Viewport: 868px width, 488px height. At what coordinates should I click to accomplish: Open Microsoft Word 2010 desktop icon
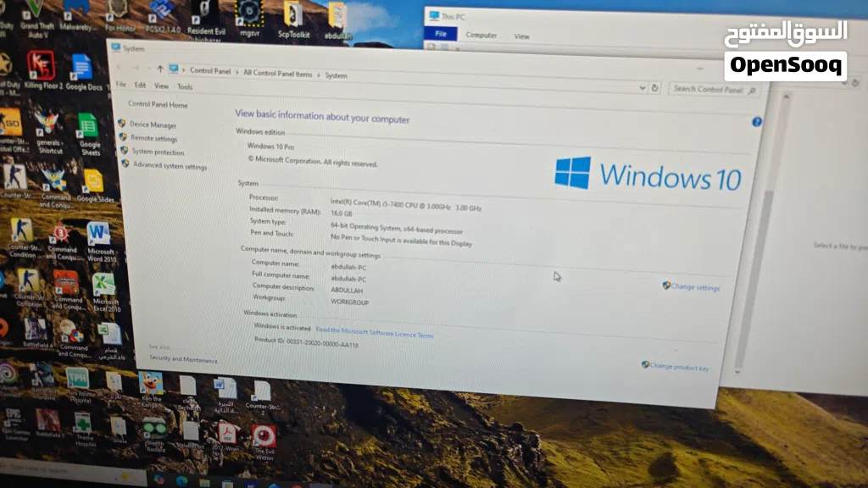[100, 241]
